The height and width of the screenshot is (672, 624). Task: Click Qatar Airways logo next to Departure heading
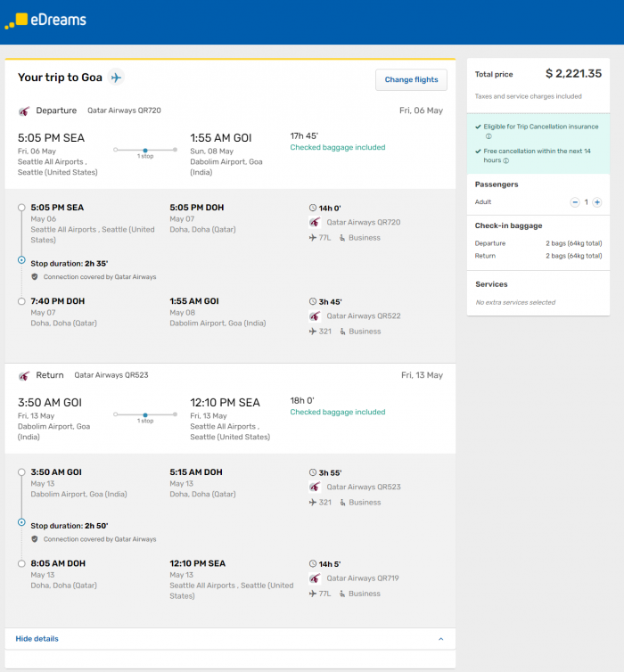click(x=24, y=111)
